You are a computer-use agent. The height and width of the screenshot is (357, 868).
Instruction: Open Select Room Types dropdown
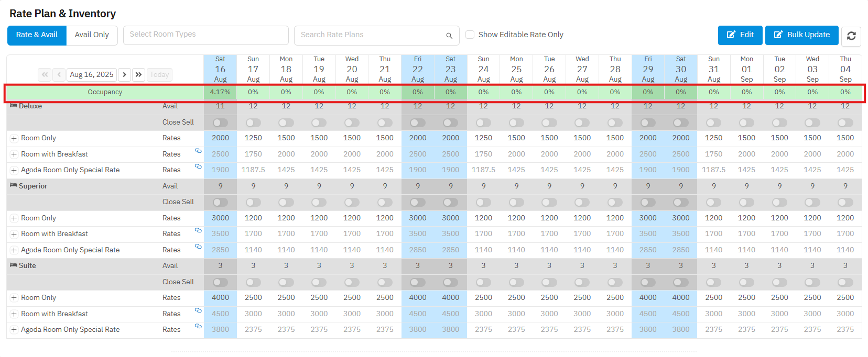pyautogui.click(x=205, y=35)
